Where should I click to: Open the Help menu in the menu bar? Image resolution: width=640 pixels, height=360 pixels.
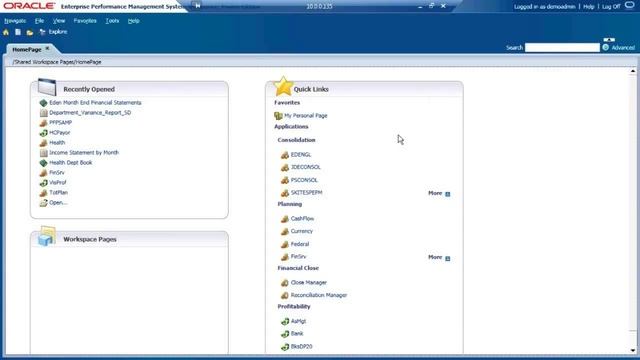133,21
